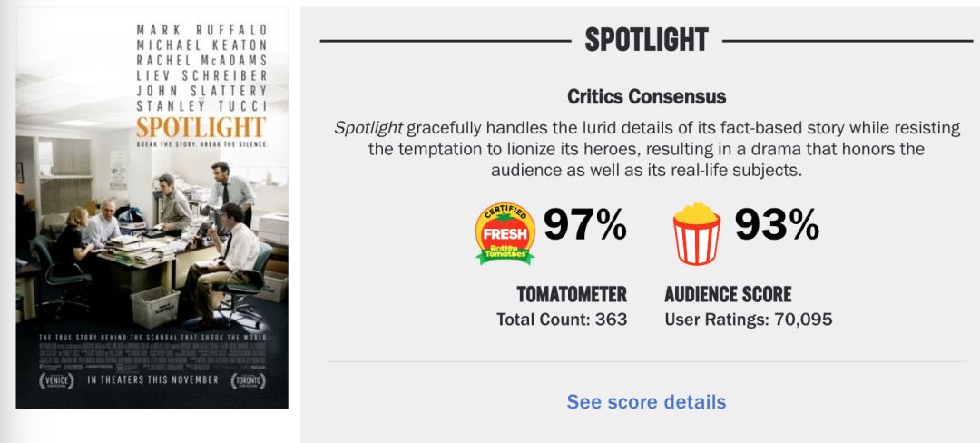Click "In Theaters This November" poster text

[152, 381]
